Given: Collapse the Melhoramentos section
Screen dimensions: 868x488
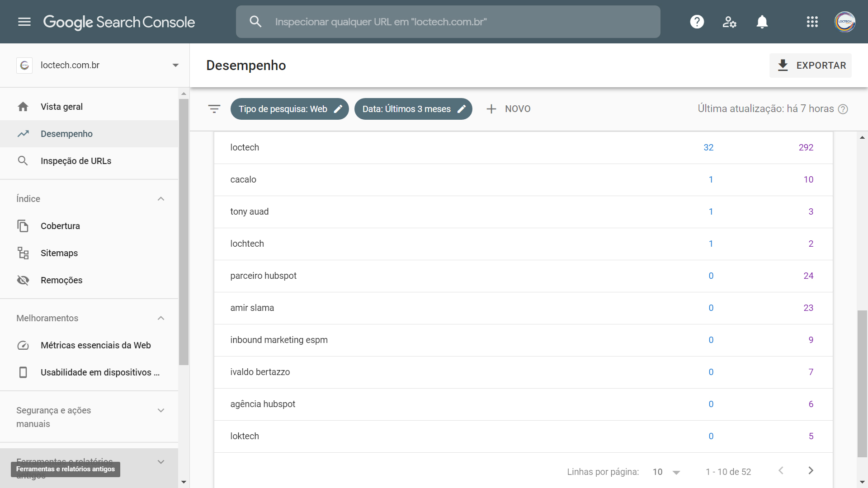Looking at the screenshot, I should click(161, 318).
